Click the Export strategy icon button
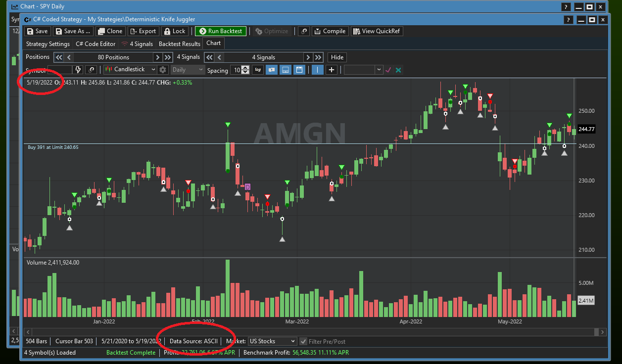 (x=143, y=31)
